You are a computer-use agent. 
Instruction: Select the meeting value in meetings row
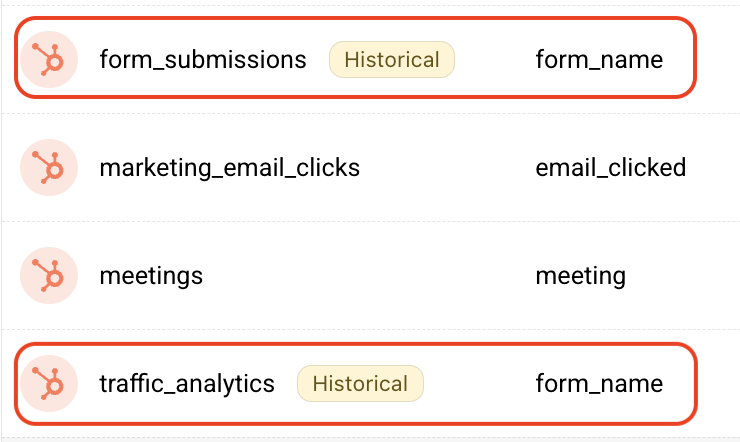coord(580,276)
